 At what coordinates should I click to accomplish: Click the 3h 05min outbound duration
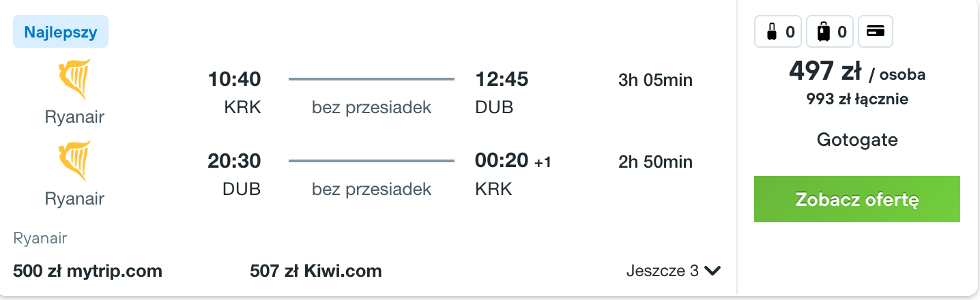[x=655, y=80]
